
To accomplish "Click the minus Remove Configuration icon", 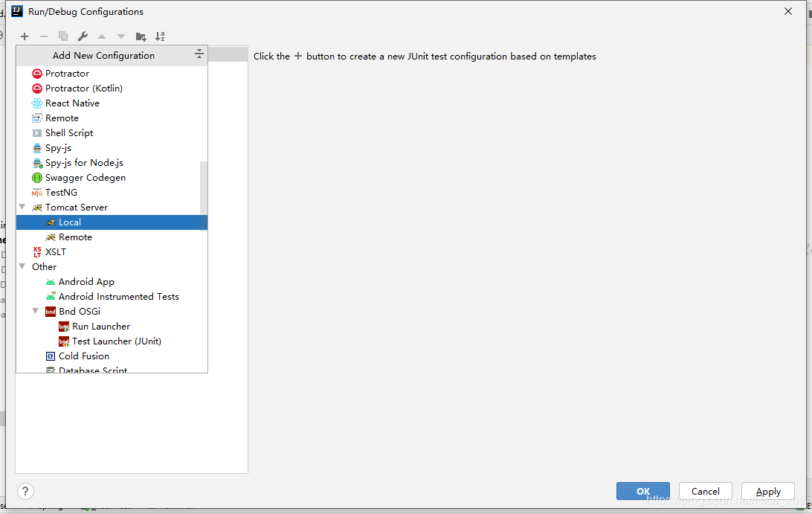I will (44, 36).
